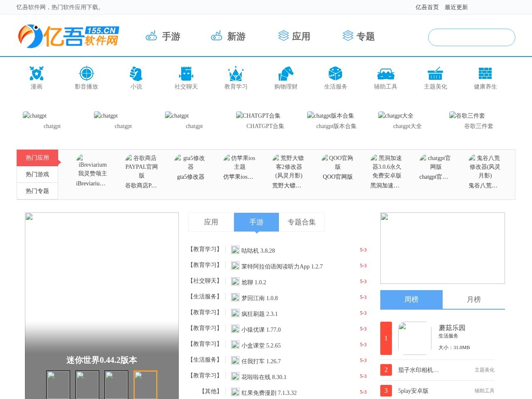Click the app icon next to 梦回江南 1.0.8
Screen dimensions: 532x399
click(x=235, y=297)
